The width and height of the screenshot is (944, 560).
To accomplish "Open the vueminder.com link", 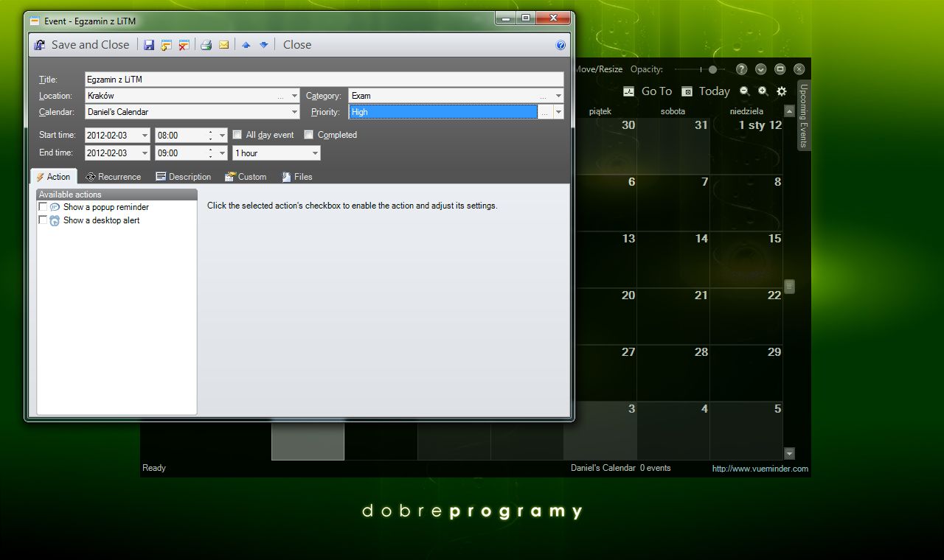I will pos(760,469).
